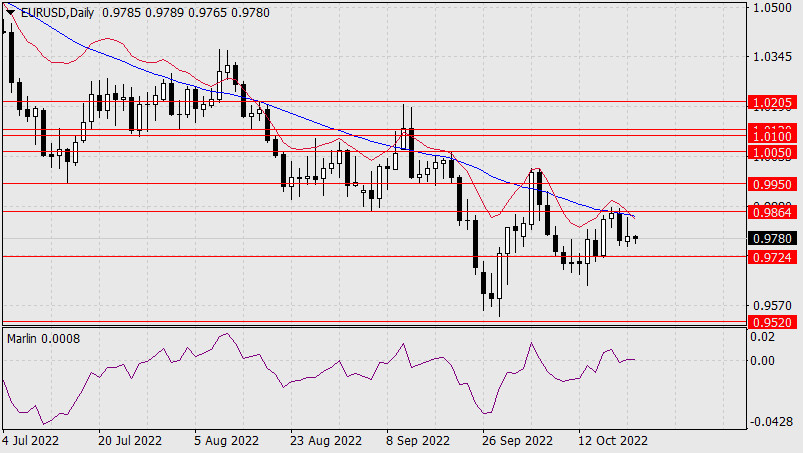Click the 1.0500 price scale value
Screen dimensions: 803x453
pos(772,8)
